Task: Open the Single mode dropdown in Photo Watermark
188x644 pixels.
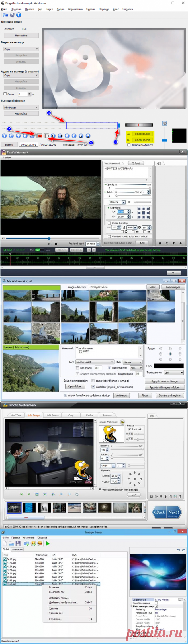Action: pyautogui.click(x=108, y=466)
